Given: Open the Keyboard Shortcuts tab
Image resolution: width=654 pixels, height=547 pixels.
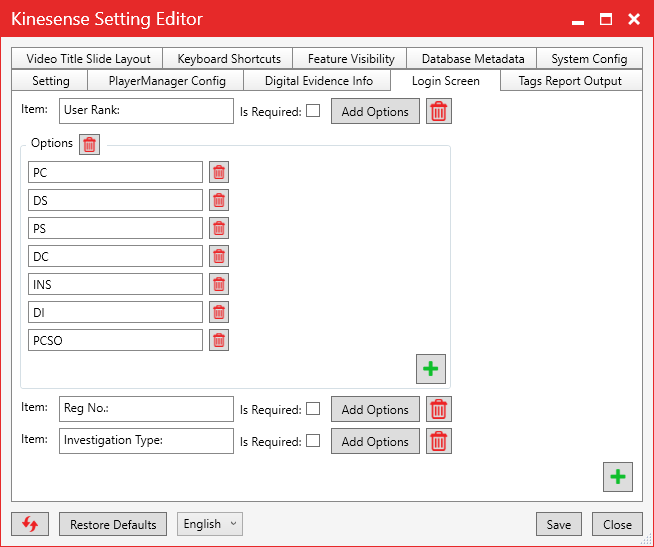Looking at the screenshot, I should pyautogui.click(x=228, y=58).
